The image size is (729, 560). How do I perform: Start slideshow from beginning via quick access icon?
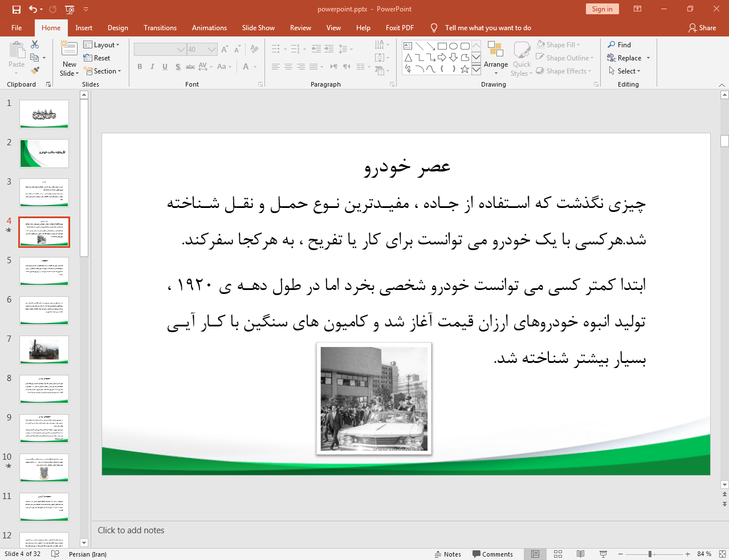pyautogui.click(x=70, y=9)
